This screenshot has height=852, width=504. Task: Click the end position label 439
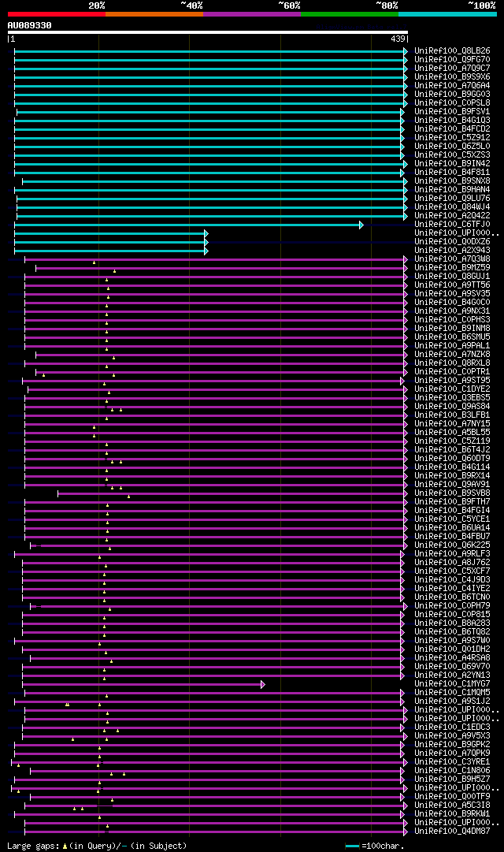[398, 39]
